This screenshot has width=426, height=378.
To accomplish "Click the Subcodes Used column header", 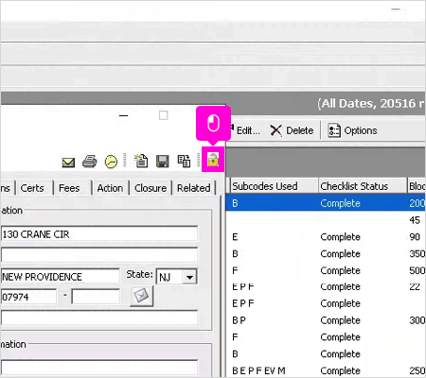I will tap(274, 186).
